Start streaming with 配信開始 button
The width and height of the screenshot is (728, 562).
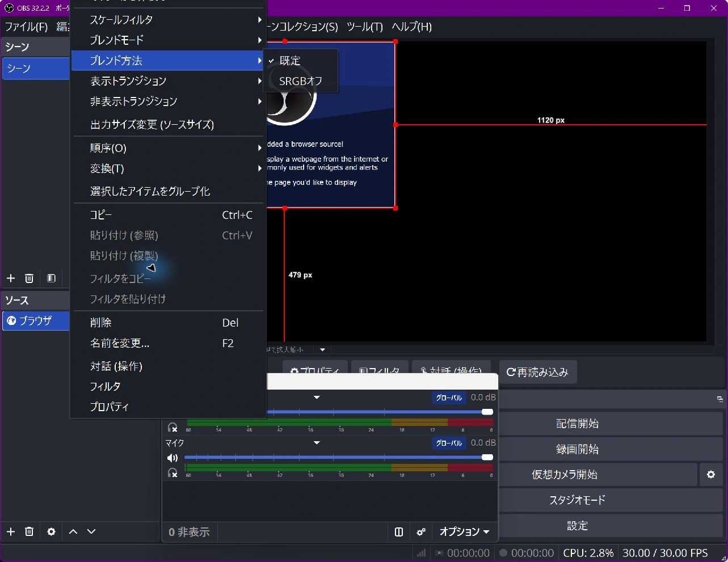(x=577, y=423)
